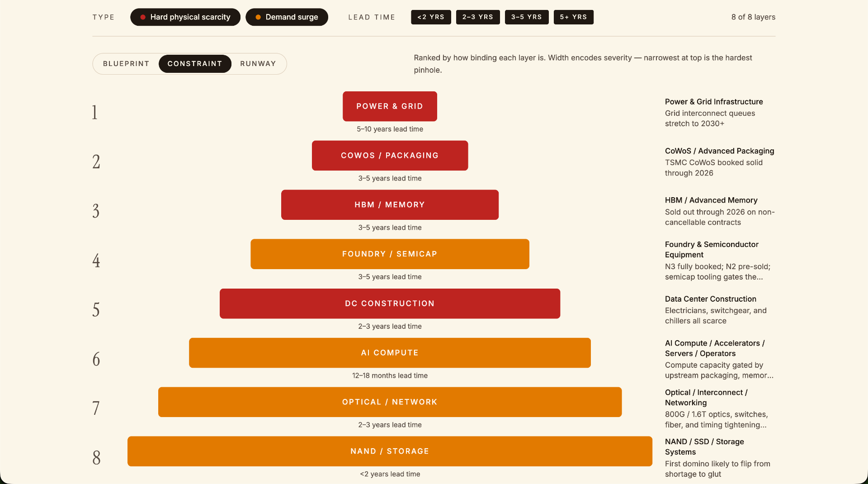Screen dimensions: 868x484
Task: Select the 3–5 YRS lead time chip
Action: point(527,17)
